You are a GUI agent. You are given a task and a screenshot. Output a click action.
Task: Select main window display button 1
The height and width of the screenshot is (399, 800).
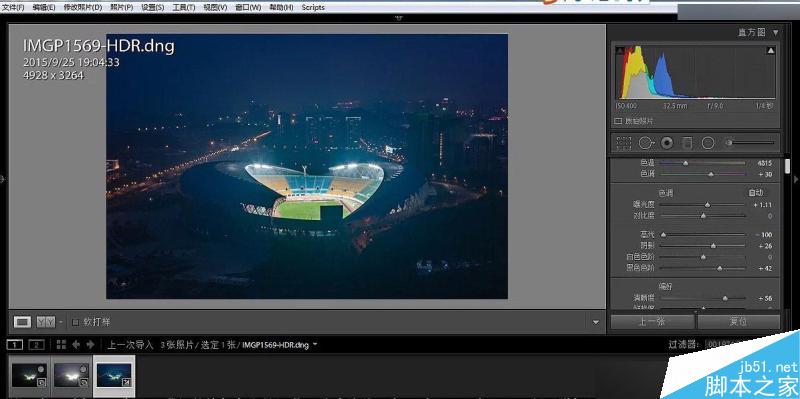point(15,345)
